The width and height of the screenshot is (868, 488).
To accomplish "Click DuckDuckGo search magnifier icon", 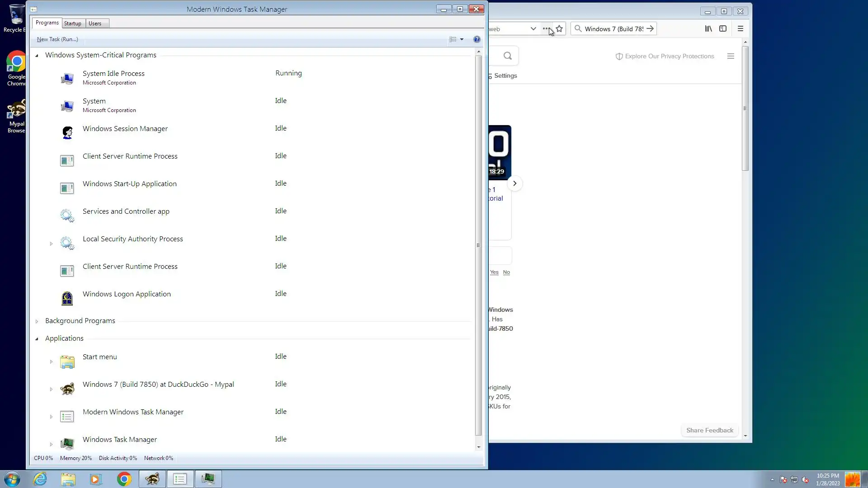I will [x=508, y=56].
